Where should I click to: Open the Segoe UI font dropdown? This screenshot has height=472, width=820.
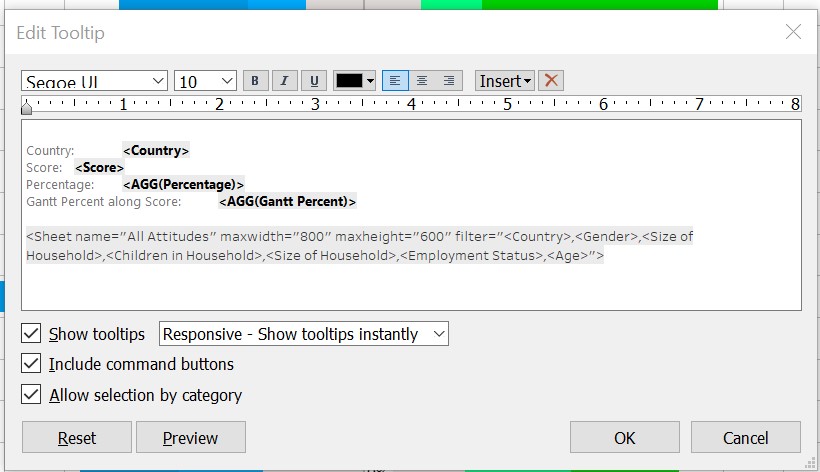pos(94,81)
